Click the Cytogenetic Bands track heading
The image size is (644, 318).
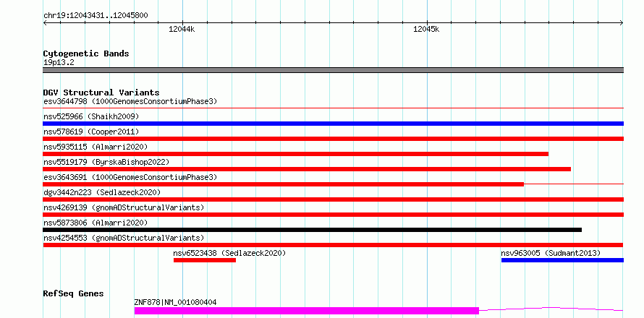(86, 53)
